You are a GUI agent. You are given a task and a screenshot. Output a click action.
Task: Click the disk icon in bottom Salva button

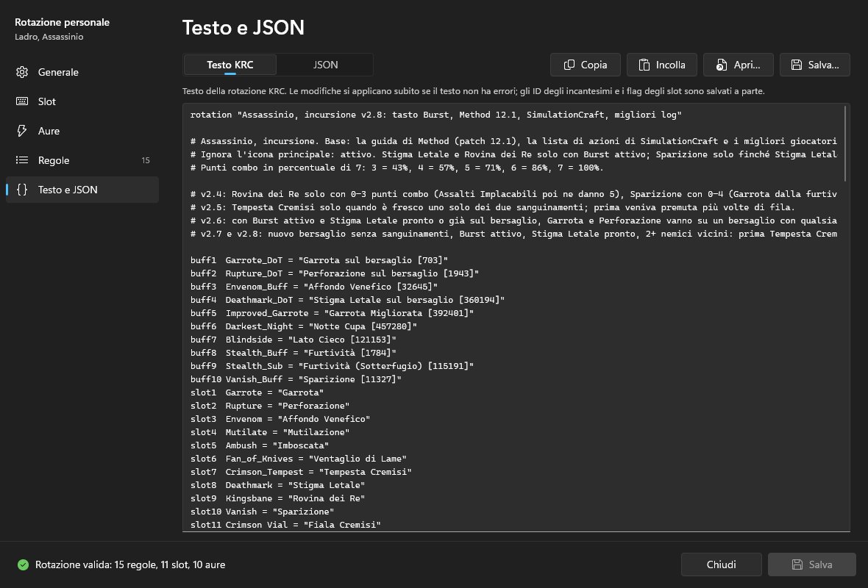[x=797, y=564]
